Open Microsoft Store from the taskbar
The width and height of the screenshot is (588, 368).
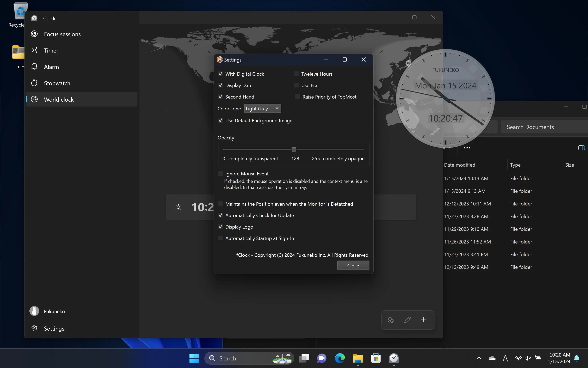coord(376,358)
